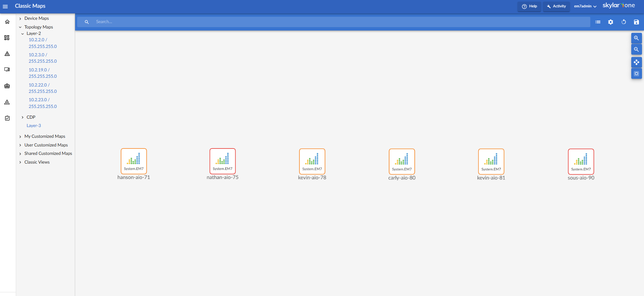The height and width of the screenshot is (296, 644).
Task: Click the Help button
Action: (x=529, y=6)
